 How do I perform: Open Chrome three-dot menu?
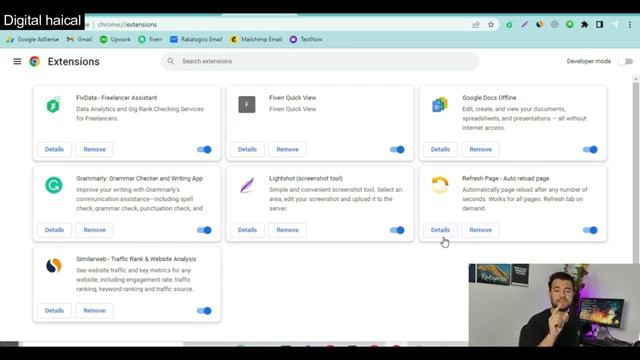pyautogui.click(x=630, y=24)
